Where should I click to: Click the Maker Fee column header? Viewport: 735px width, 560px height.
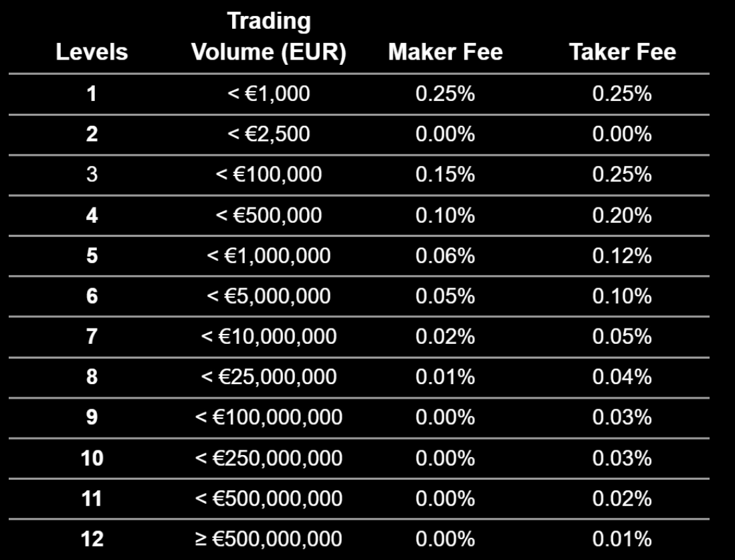[x=445, y=52]
